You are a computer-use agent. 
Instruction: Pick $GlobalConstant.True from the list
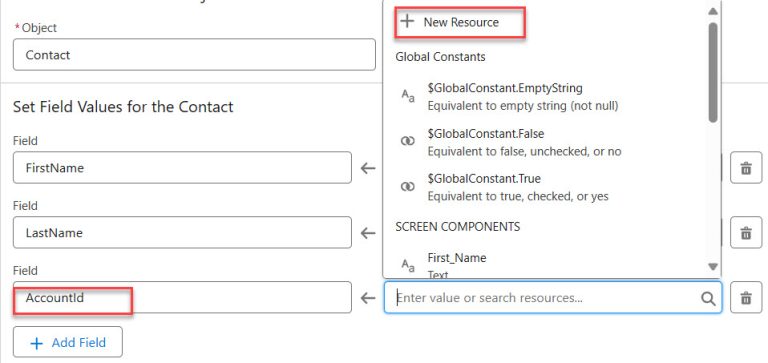coord(484,178)
